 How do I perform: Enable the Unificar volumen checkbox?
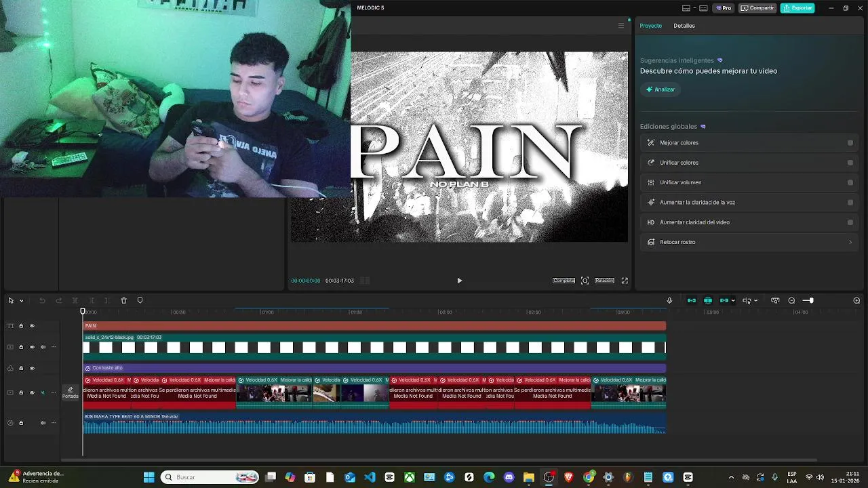click(x=850, y=182)
